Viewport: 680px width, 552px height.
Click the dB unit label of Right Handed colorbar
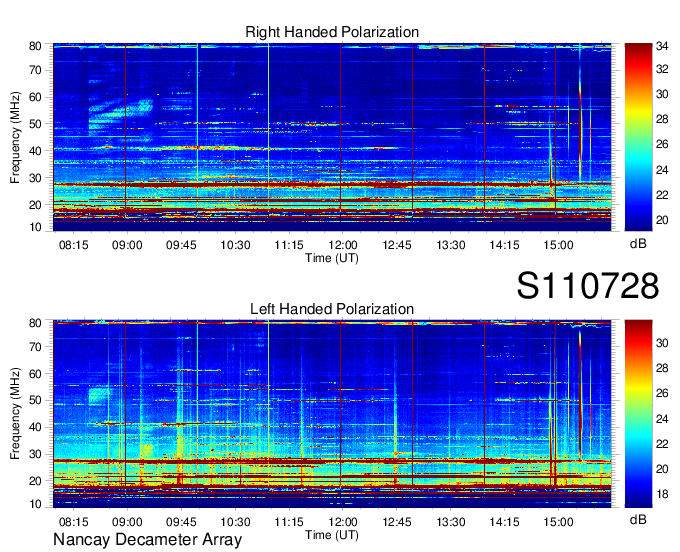click(x=638, y=244)
